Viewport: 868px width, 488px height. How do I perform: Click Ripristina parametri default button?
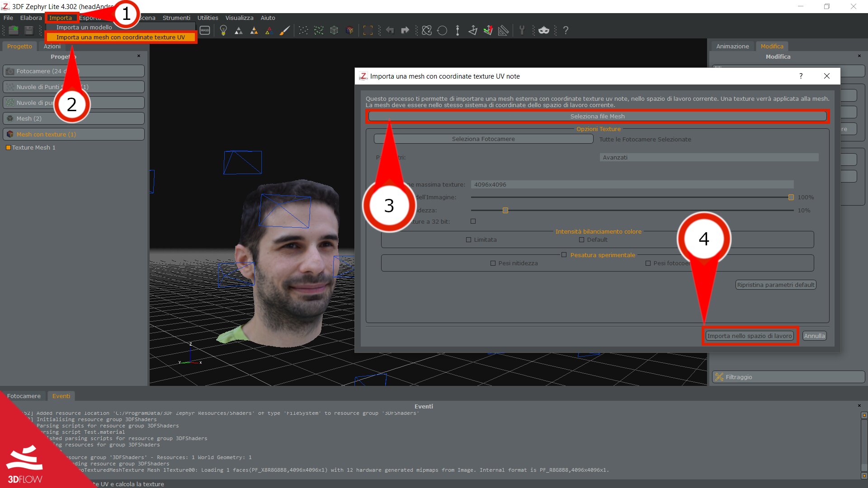(x=776, y=285)
